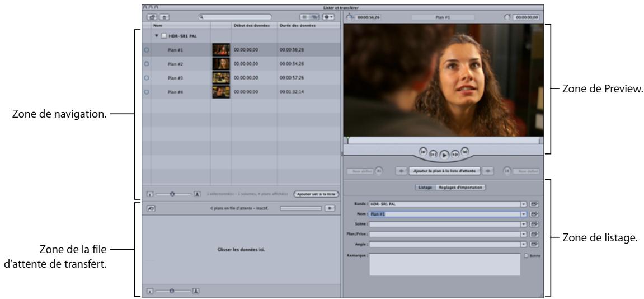Click inside the Remarque text box
The image size is (644, 299).
click(444, 264)
